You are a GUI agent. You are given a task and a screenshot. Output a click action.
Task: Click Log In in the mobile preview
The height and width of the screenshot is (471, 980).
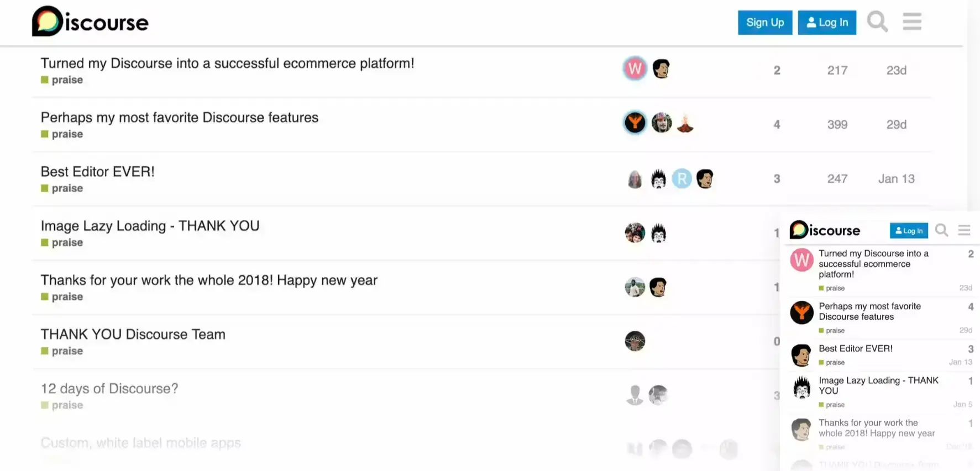(908, 230)
